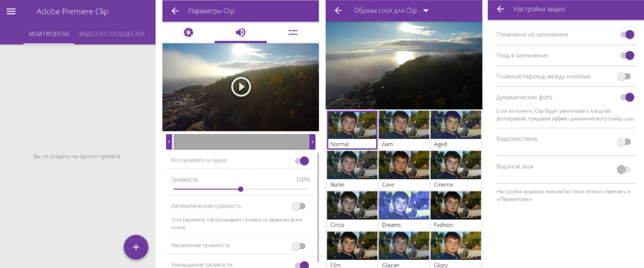
Task: Tap the purple plus button to create project
Action: click(136, 247)
